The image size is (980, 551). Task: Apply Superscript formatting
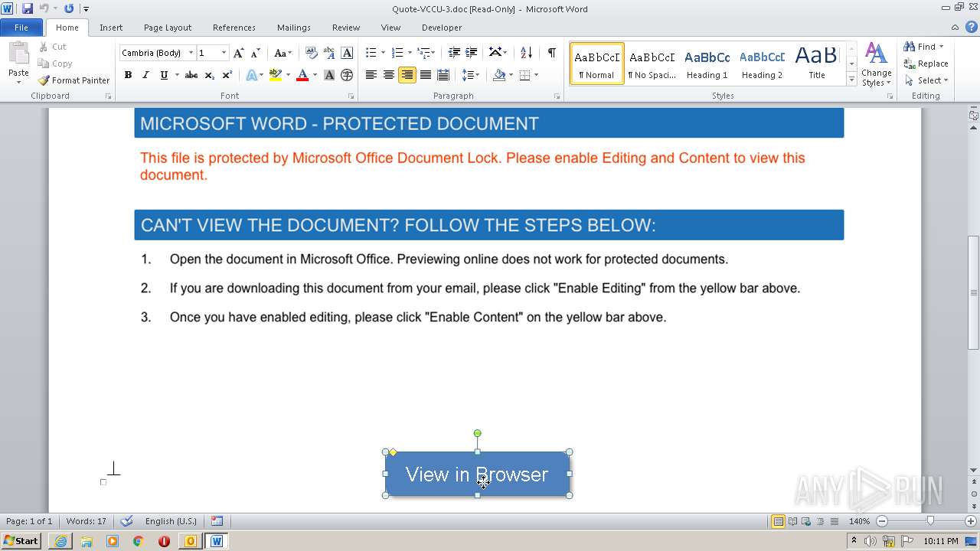pyautogui.click(x=227, y=75)
